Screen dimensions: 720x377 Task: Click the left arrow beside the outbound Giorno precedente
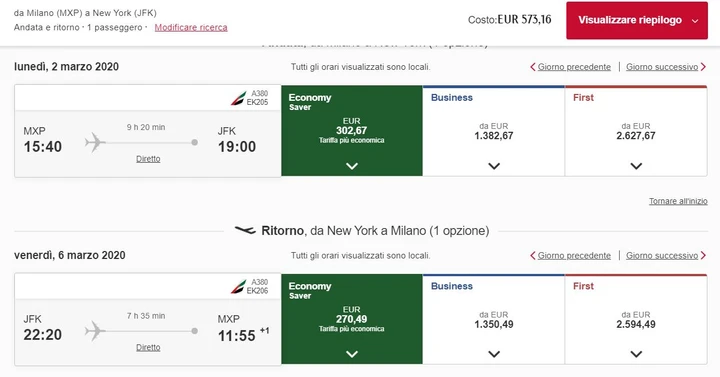point(533,67)
